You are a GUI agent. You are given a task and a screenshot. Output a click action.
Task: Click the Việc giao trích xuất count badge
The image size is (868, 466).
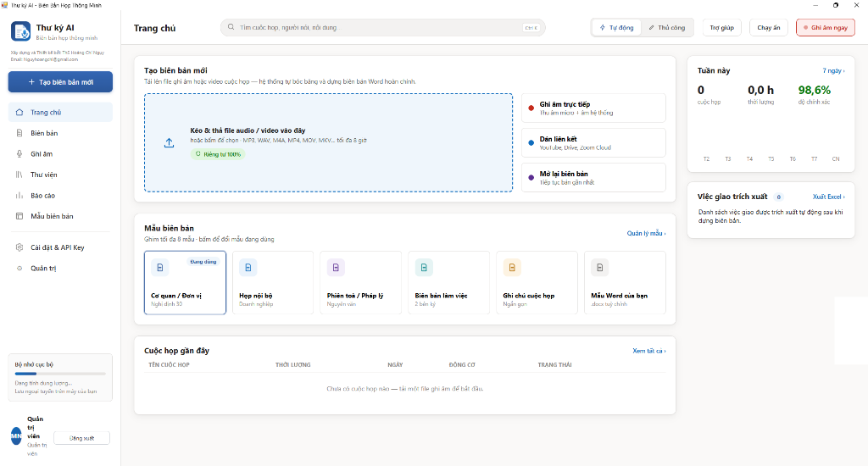[779, 197]
